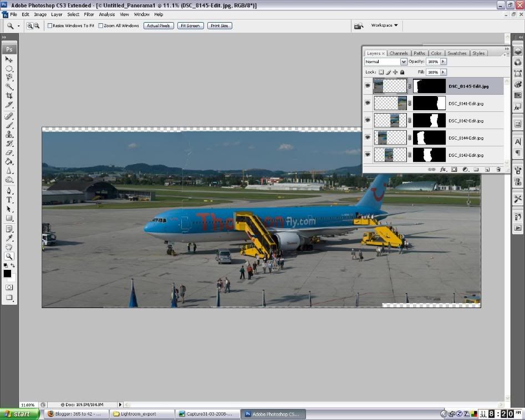Open the Image menu
The width and height of the screenshot is (525, 420).
(40, 14)
